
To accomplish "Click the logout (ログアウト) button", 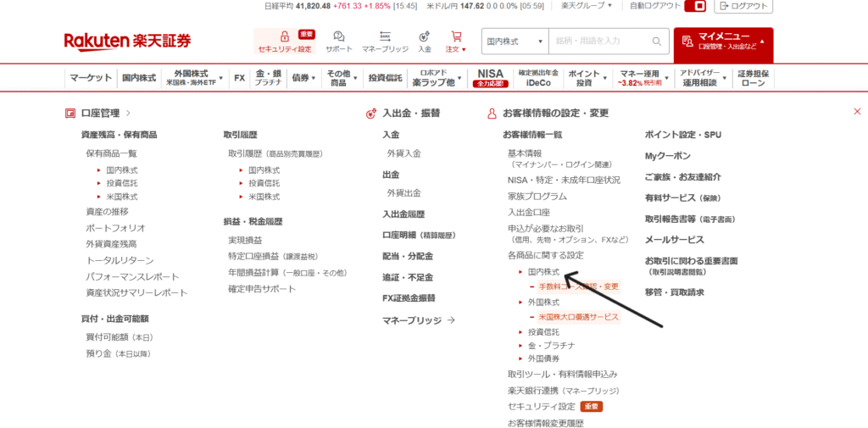I will [x=743, y=6].
